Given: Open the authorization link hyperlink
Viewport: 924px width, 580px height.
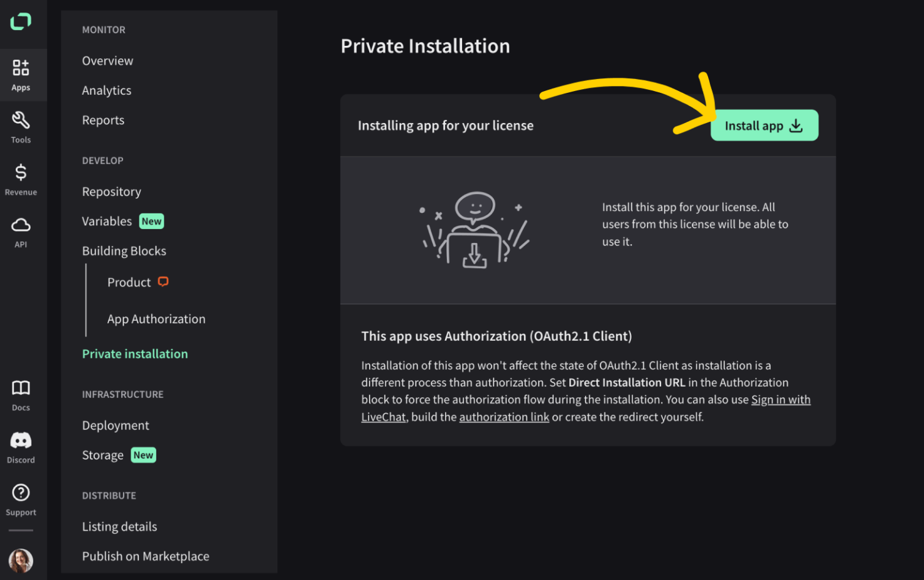Looking at the screenshot, I should pyautogui.click(x=504, y=417).
